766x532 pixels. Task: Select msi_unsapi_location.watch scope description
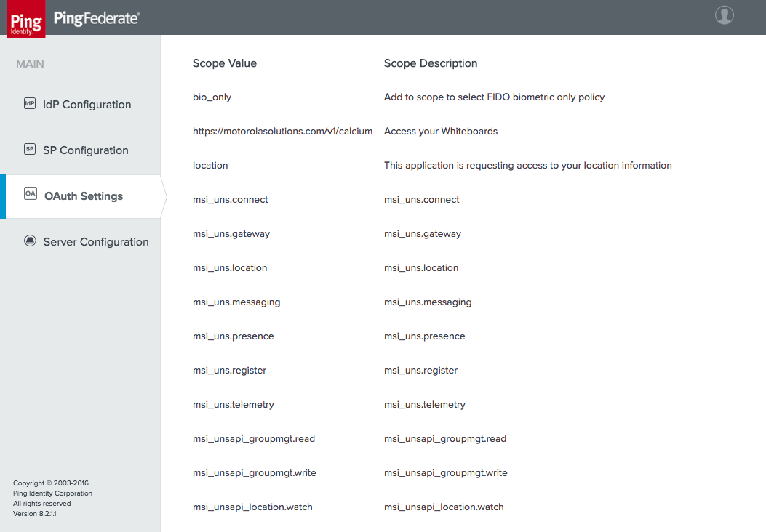point(444,507)
